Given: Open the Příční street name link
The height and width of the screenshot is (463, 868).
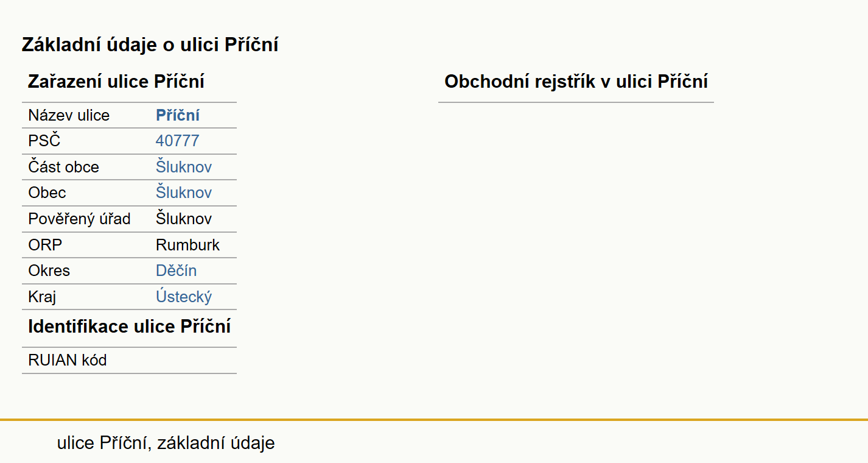Looking at the screenshot, I should point(178,115).
